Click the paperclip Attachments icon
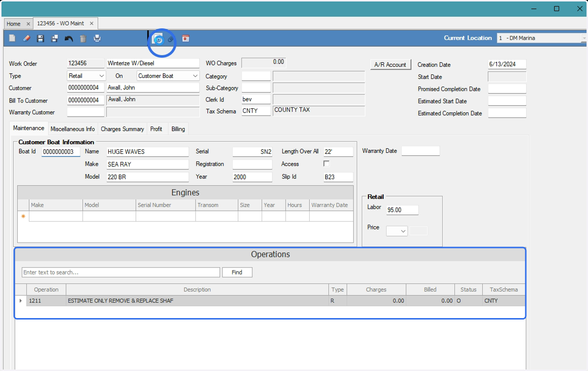The width and height of the screenshot is (588, 371). coord(171,39)
